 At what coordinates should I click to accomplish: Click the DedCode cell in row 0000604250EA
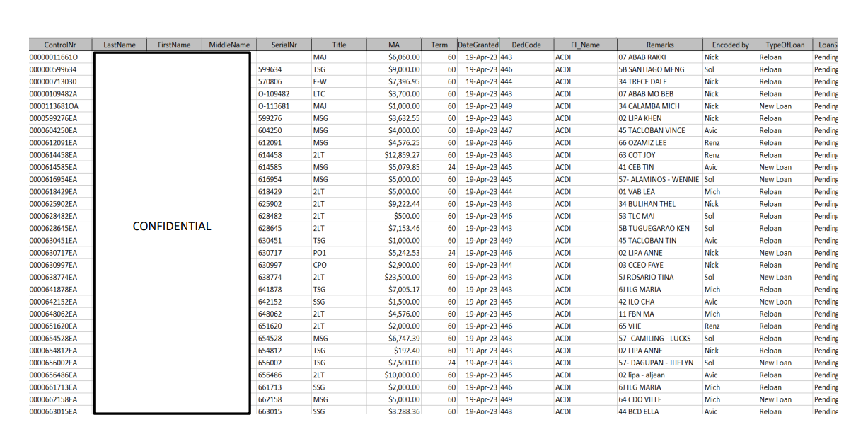[x=526, y=130]
